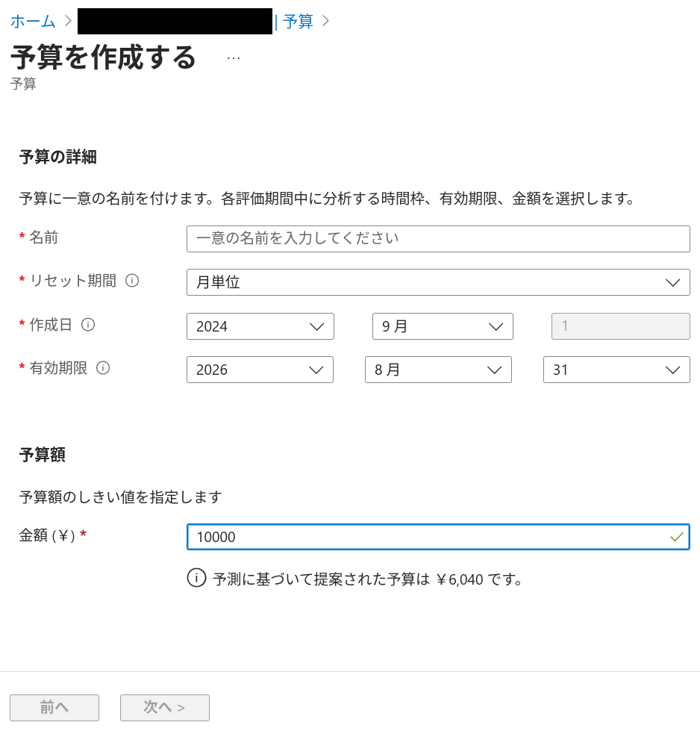The image size is (700, 731).
Task: Click the info icon next to 作成日
Action: pyautogui.click(x=88, y=325)
